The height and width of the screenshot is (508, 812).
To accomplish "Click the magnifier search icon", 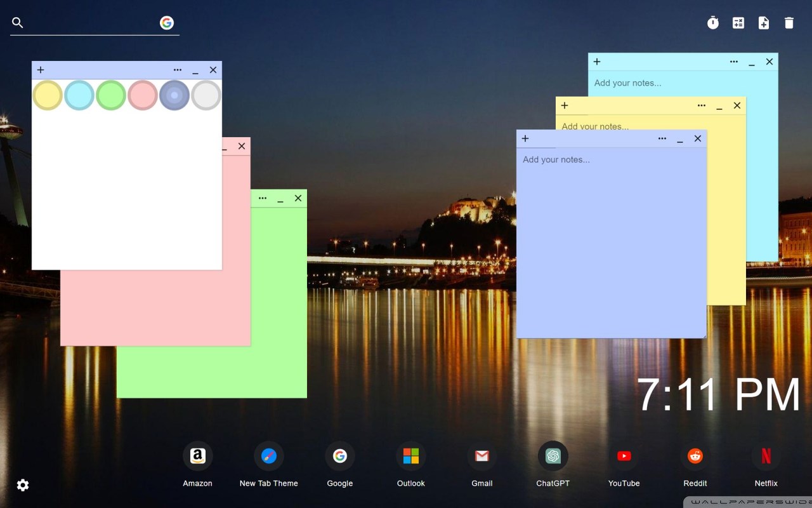I will click(18, 23).
